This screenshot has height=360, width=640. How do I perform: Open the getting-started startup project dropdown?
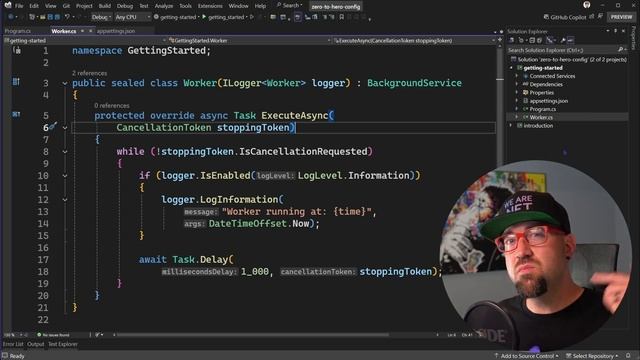pos(177,17)
